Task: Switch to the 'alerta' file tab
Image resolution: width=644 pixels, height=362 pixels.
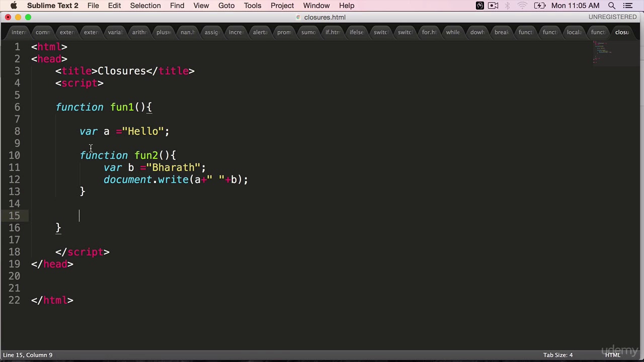Action: 260,32
